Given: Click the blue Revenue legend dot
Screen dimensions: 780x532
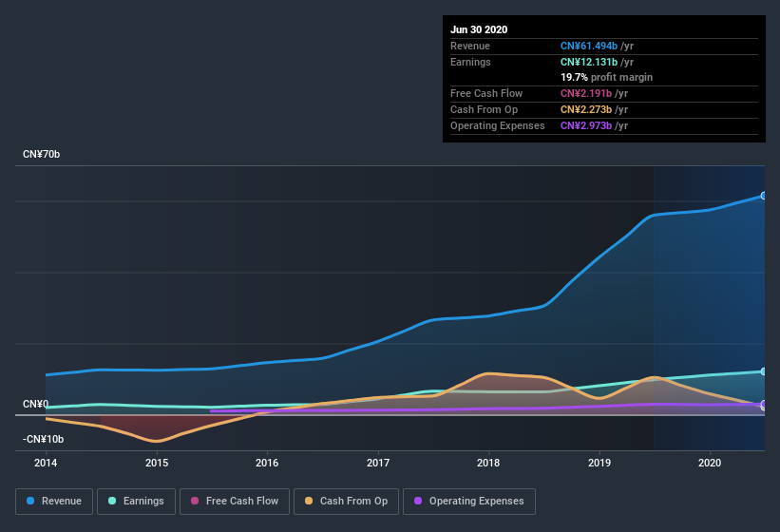Looking at the screenshot, I should pyautogui.click(x=31, y=501).
